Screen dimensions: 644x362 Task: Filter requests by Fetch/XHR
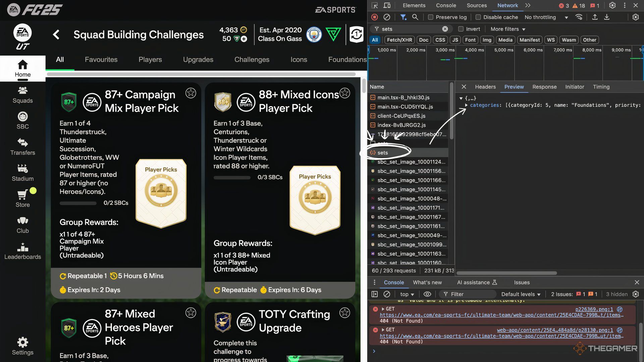point(399,40)
